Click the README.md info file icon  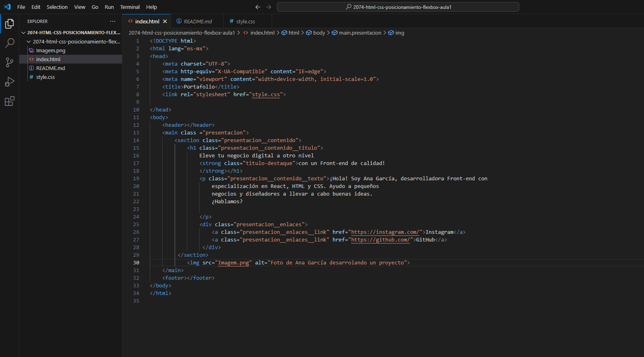pyautogui.click(x=31, y=68)
